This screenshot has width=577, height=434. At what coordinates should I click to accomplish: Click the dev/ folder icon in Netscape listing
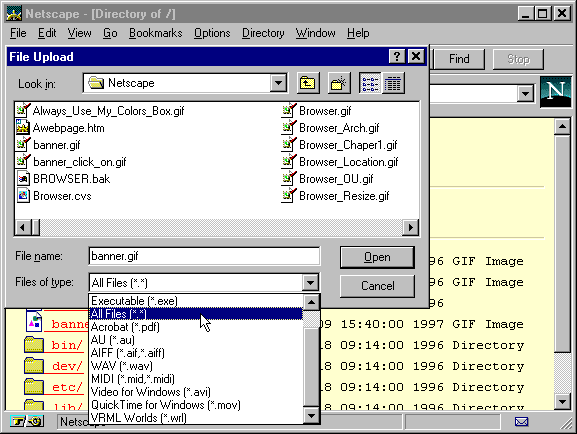pos(34,366)
